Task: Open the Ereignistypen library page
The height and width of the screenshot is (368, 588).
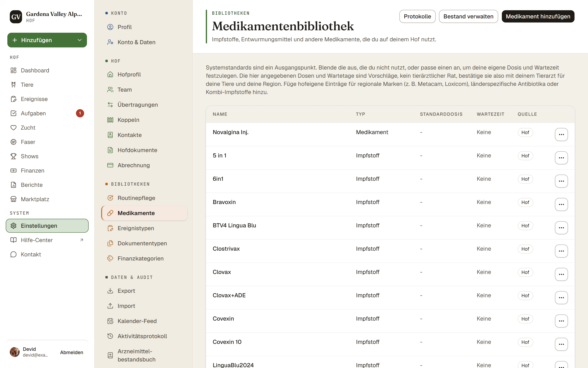Action: [144, 228]
